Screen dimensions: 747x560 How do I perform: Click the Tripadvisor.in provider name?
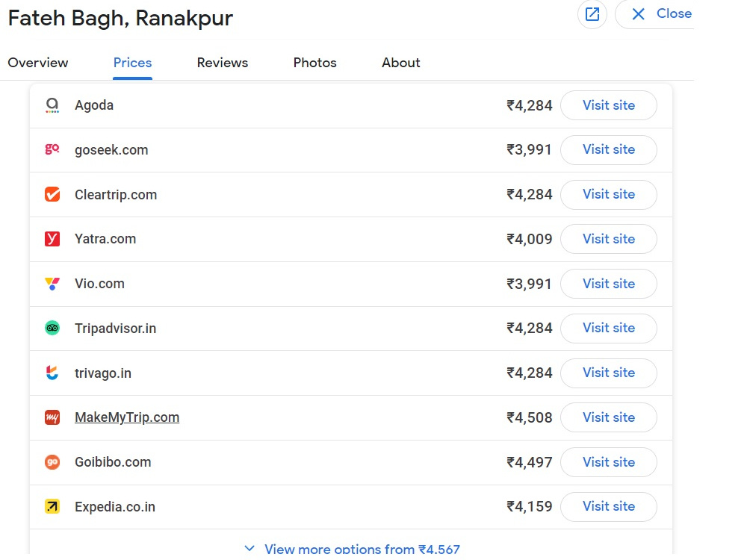(x=115, y=329)
